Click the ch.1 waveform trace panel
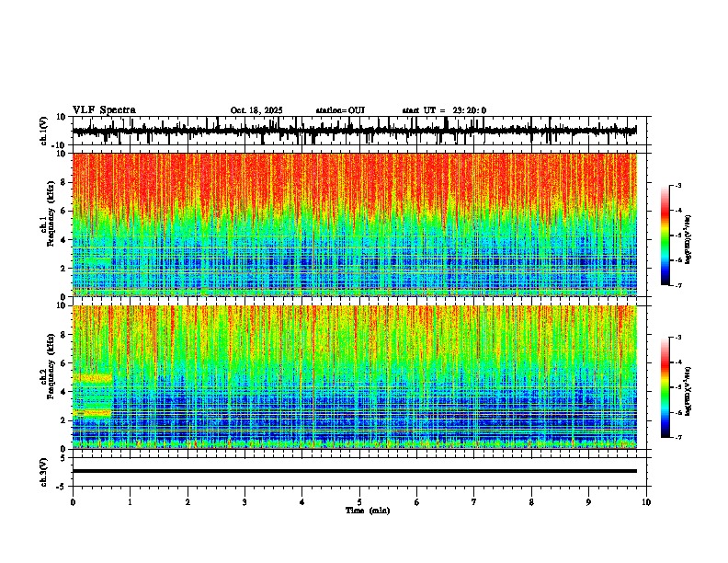Viewport: 728px width, 563px height. click(359, 131)
